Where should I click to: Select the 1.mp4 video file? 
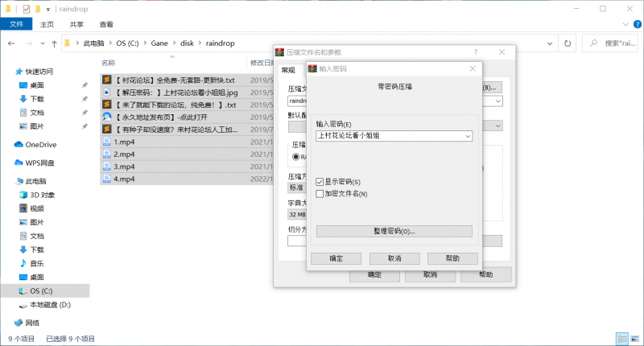tap(123, 142)
